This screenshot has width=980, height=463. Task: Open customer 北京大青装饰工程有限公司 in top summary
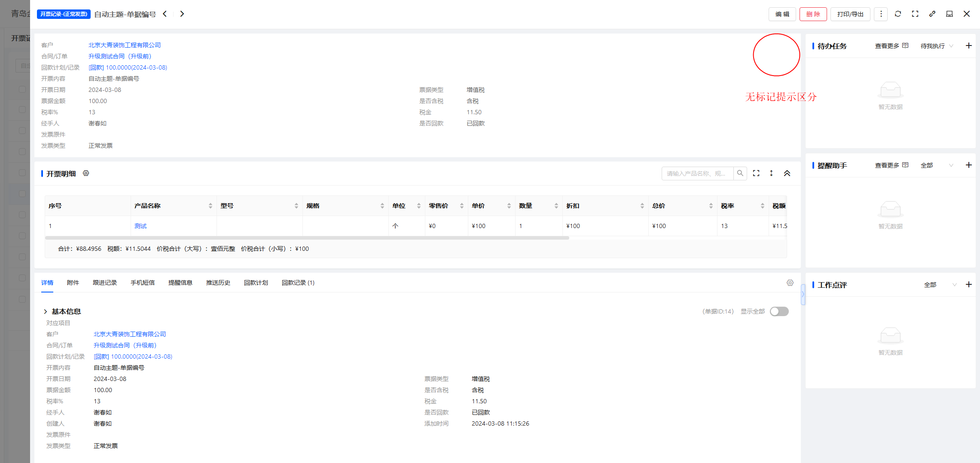pos(125,45)
